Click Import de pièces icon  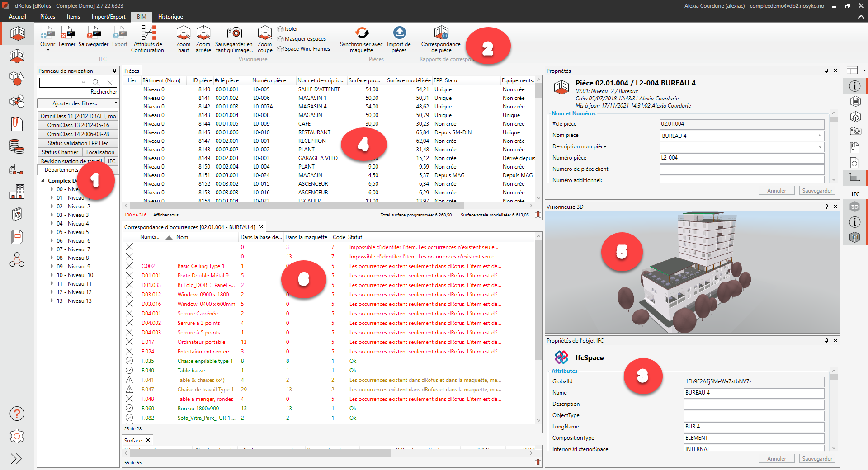399,33
